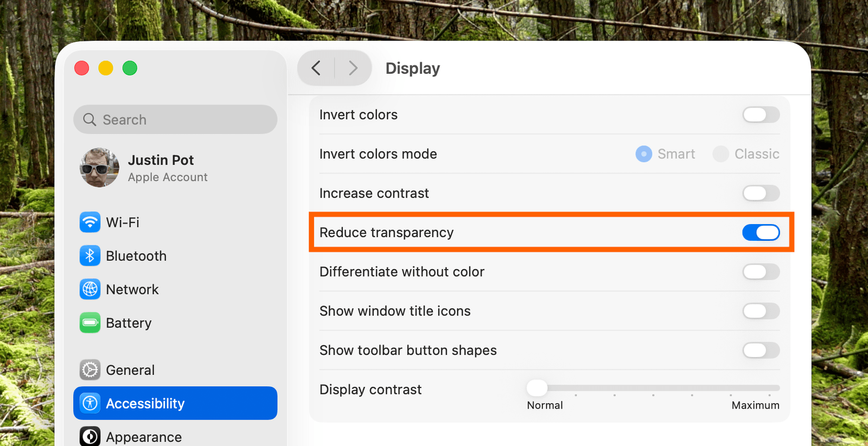Choose Smart invert colors mode
868x446 pixels.
click(x=644, y=154)
